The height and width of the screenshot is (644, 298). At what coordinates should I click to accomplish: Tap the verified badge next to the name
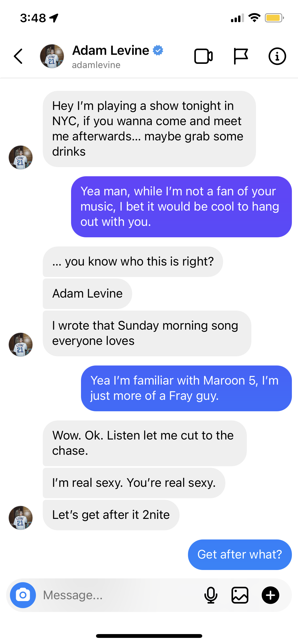pyautogui.click(x=158, y=50)
